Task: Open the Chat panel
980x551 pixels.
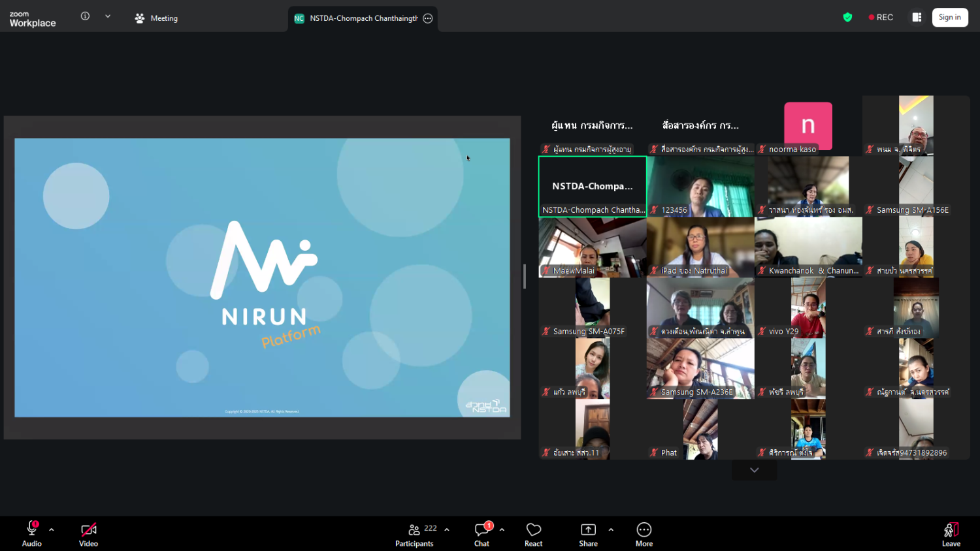Action: (x=482, y=533)
